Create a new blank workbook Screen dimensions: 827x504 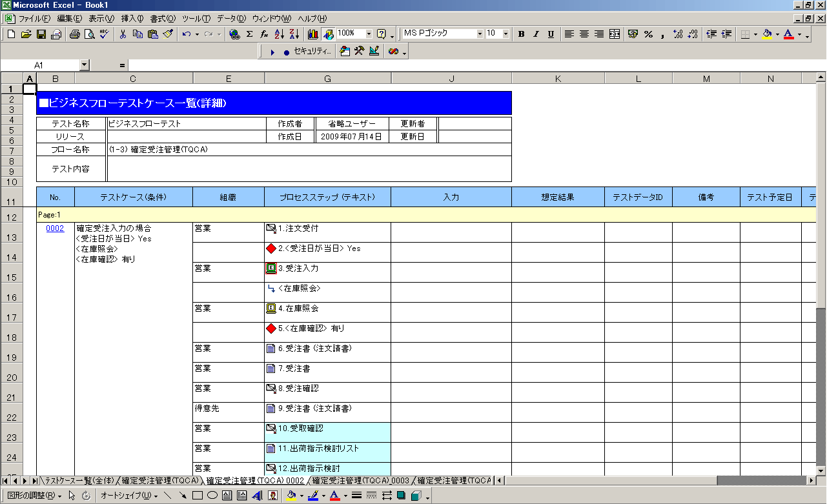[x=12, y=34]
